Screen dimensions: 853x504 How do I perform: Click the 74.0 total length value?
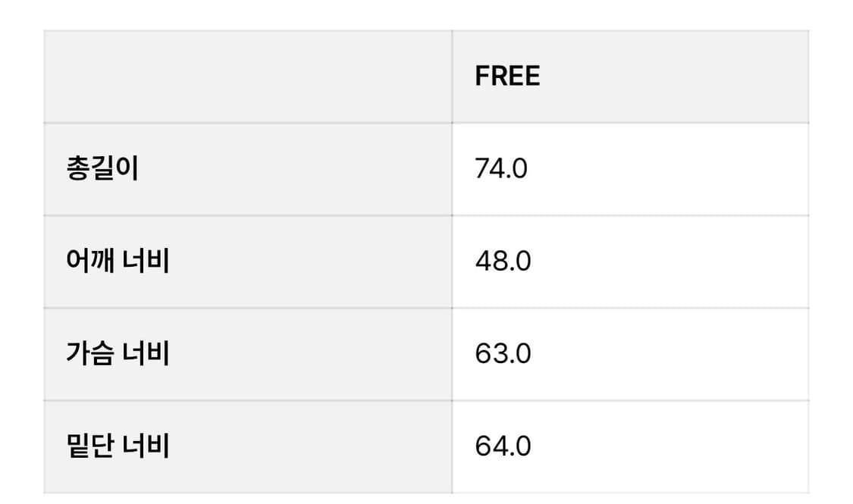point(501,168)
